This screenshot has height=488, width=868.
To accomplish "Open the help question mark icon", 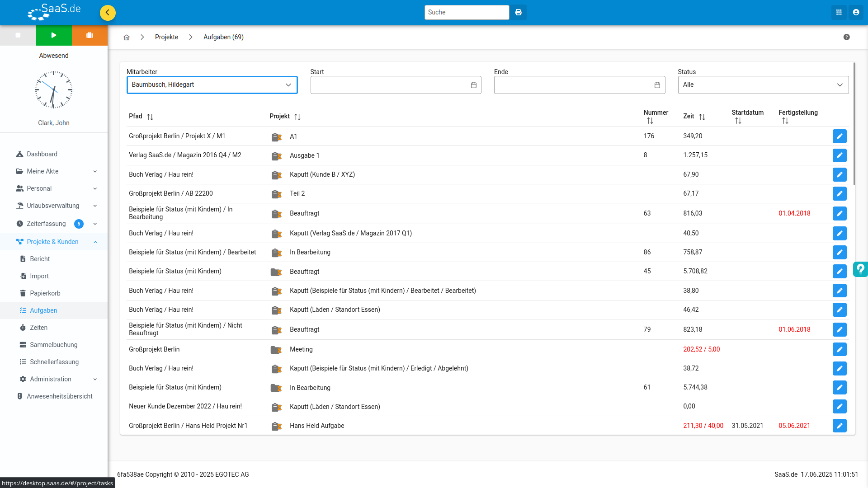I will (846, 37).
